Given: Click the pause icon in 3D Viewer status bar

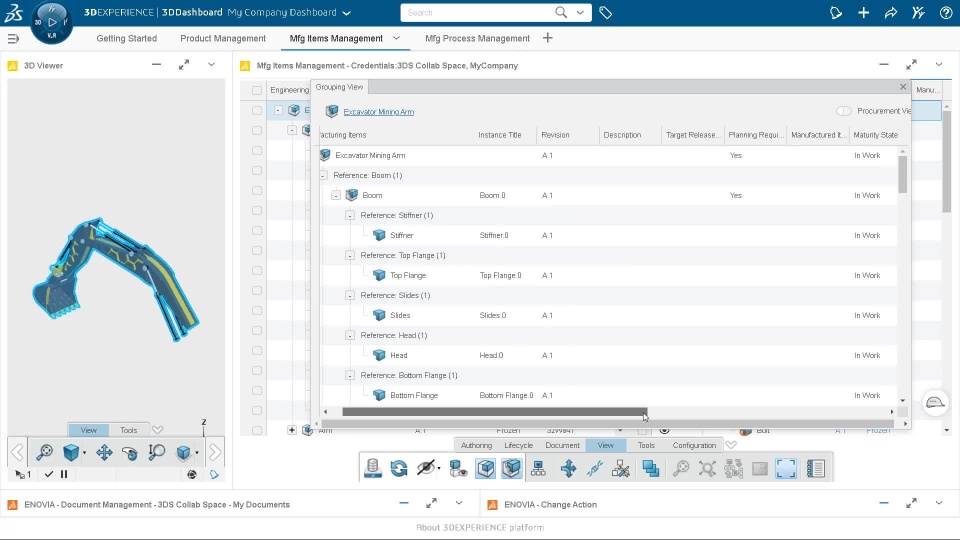Looking at the screenshot, I should tap(64, 474).
